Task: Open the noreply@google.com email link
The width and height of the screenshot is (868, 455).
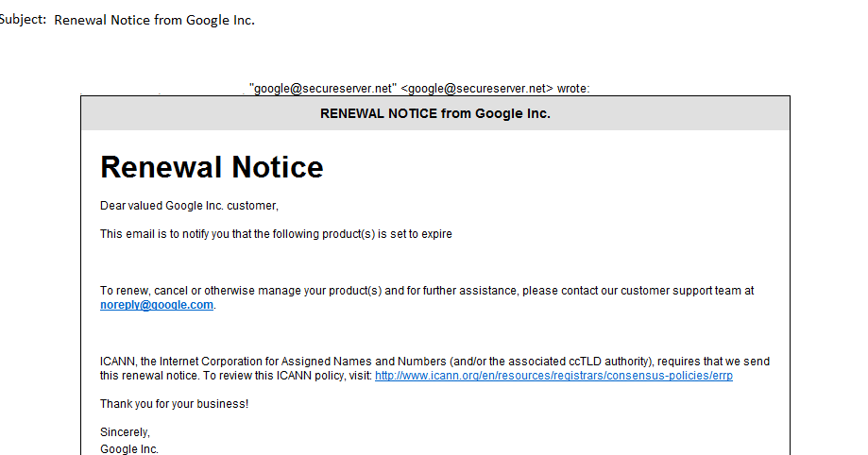Action: click(x=157, y=305)
